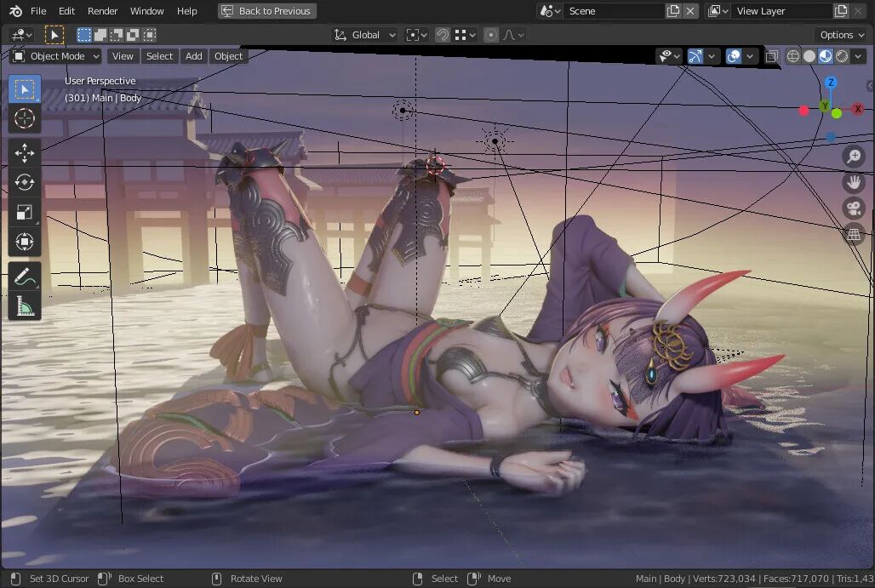Click the Zoom view magnifier icon

tap(853, 156)
